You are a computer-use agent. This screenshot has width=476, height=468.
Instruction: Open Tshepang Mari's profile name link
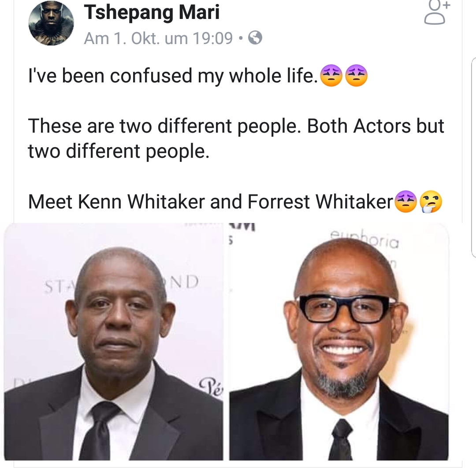152,12
